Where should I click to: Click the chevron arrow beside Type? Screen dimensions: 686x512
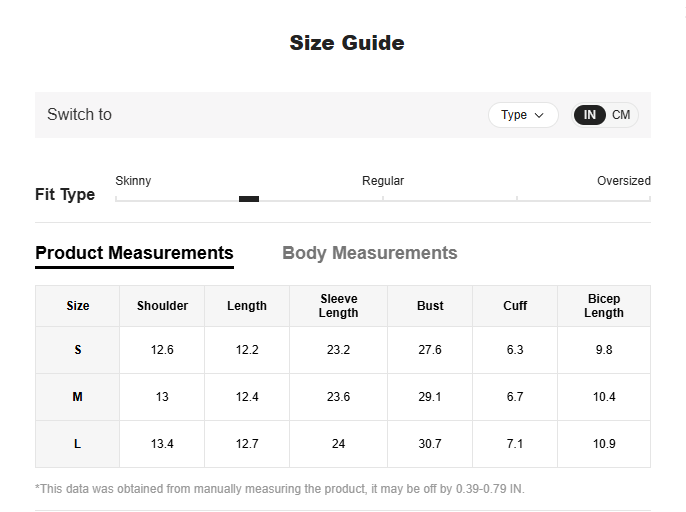pos(539,116)
